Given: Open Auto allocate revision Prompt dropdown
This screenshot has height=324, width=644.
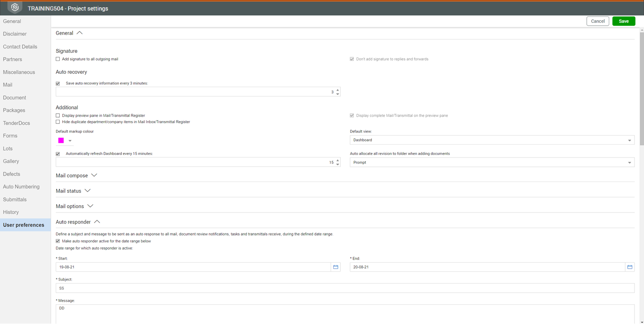Looking at the screenshot, I should (492, 162).
